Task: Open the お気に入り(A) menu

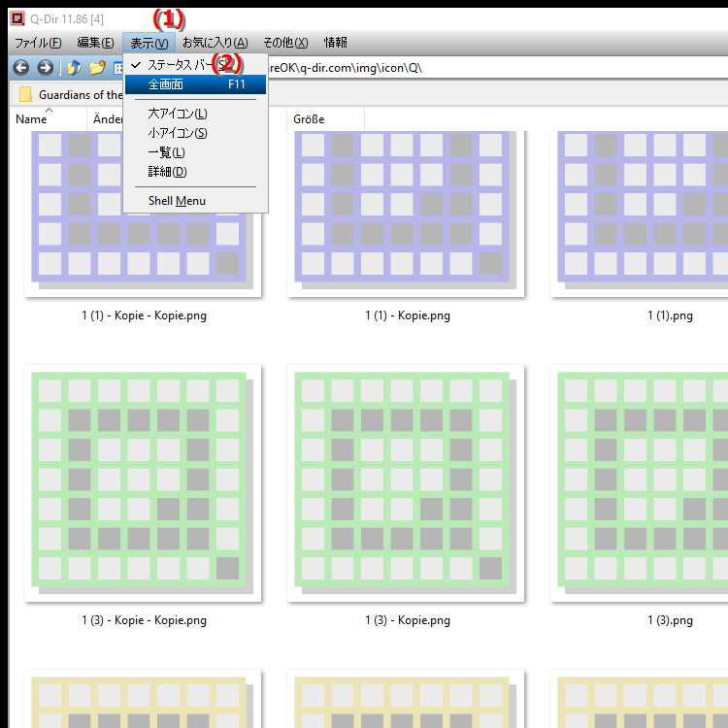Action: pyautogui.click(x=215, y=43)
